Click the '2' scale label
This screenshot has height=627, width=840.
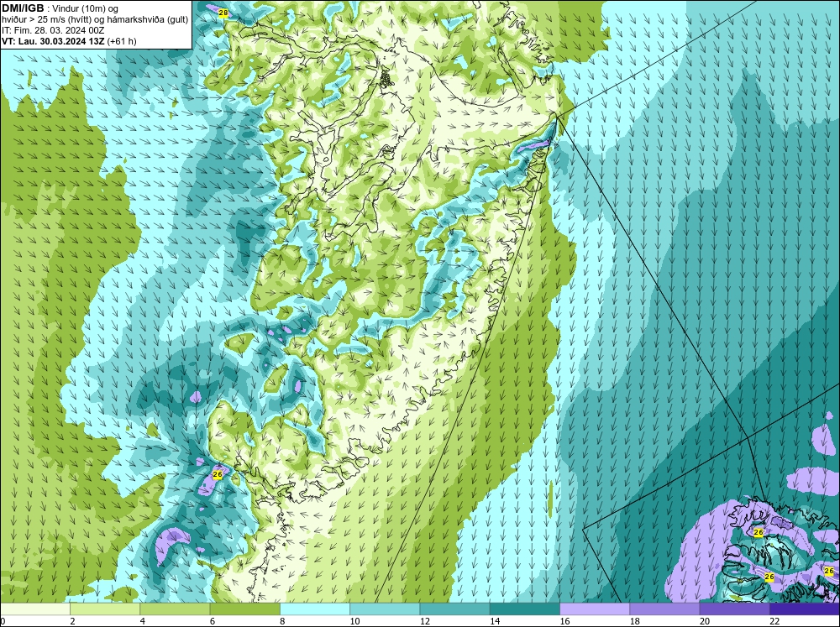coord(72,621)
